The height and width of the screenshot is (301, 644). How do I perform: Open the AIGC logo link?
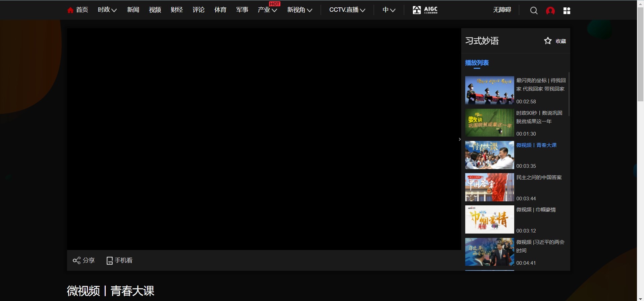pyautogui.click(x=425, y=10)
